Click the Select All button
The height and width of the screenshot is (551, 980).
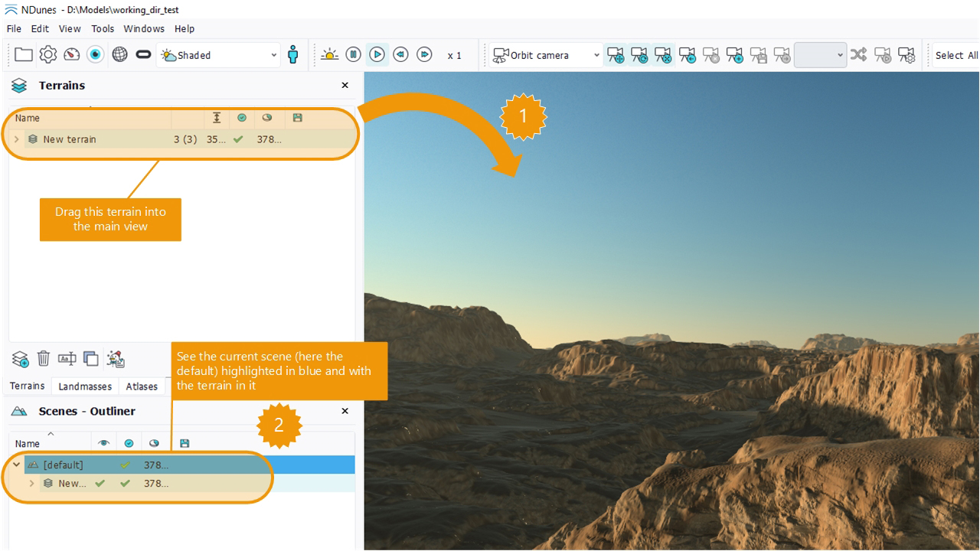click(x=955, y=55)
